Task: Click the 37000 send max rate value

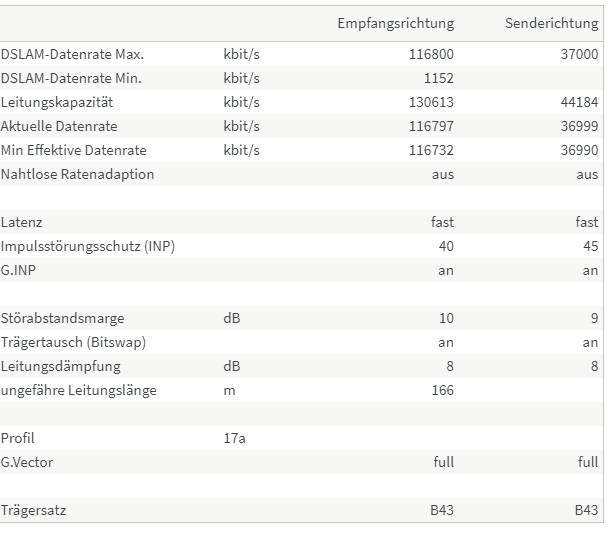Action: click(x=579, y=54)
